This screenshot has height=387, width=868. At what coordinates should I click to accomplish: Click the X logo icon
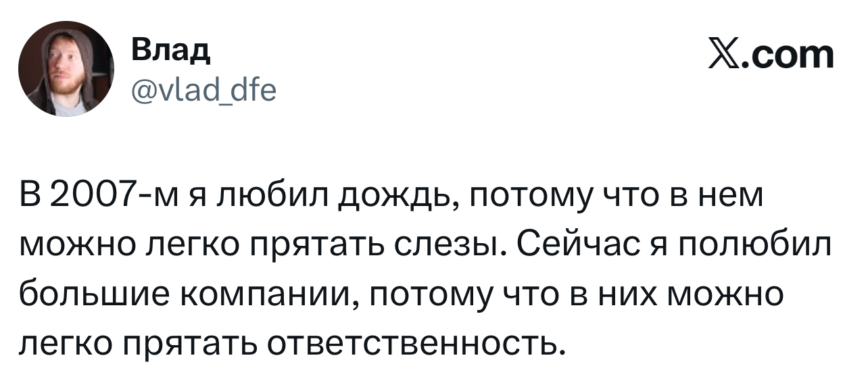point(724,55)
